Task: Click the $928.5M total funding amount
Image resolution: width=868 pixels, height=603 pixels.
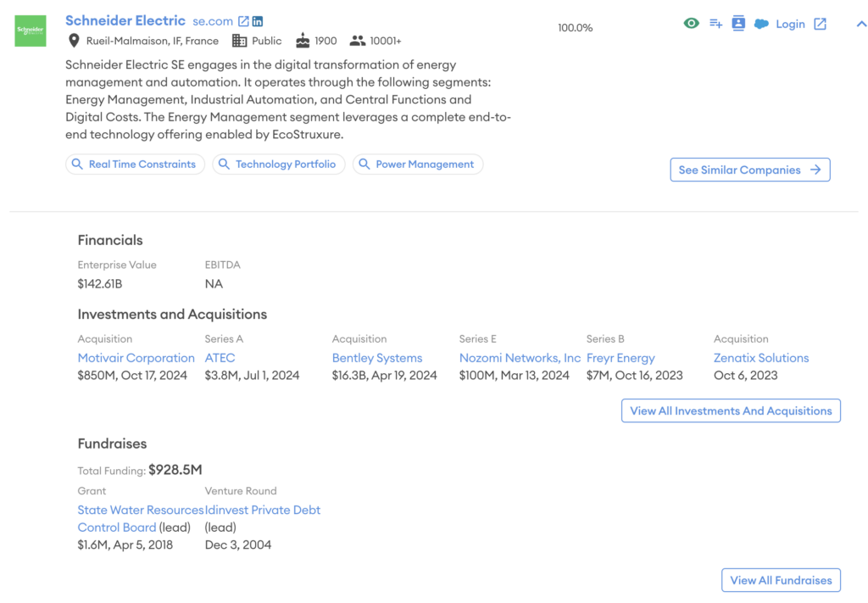Action: (175, 470)
